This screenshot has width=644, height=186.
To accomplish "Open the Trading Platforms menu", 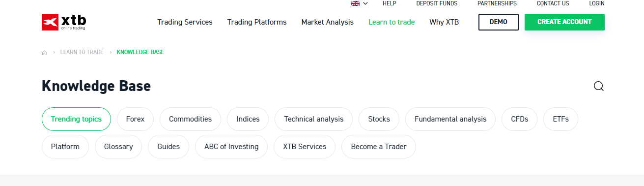I will point(257,22).
